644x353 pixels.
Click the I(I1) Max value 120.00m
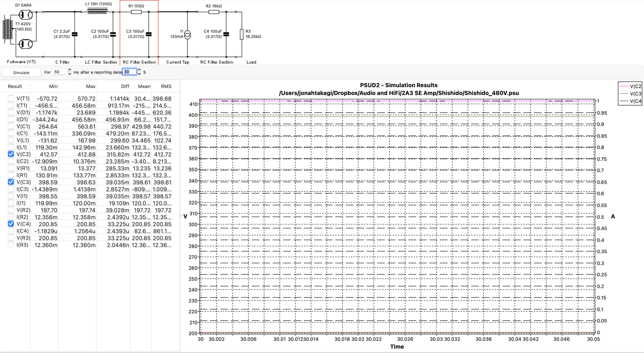coord(84,203)
